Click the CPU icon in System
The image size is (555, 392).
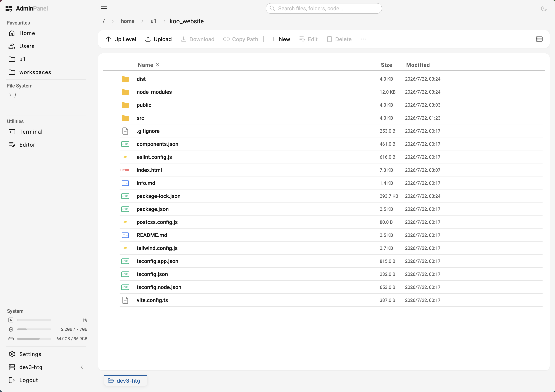pyautogui.click(x=11, y=320)
